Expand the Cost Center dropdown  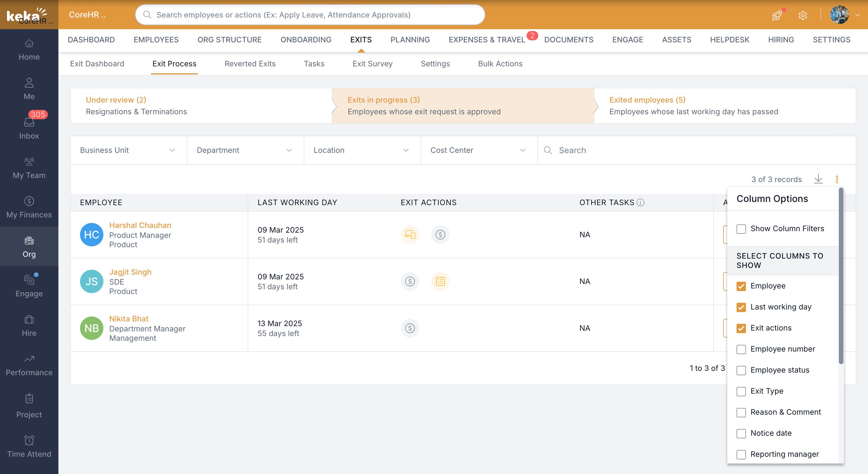point(478,150)
